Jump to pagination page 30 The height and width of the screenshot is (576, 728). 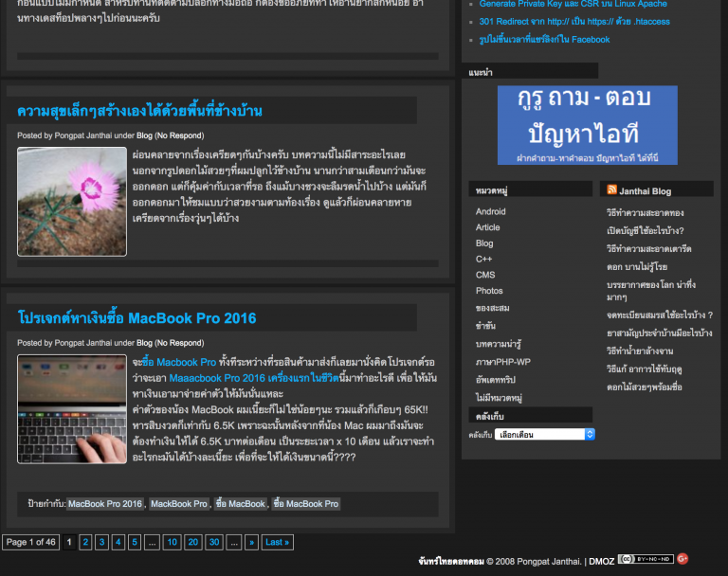pyautogui.click(x=214, y=542)
